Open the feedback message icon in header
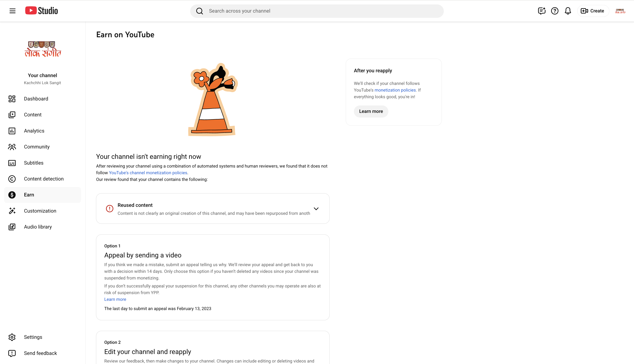This screenshot has height=364, width=634. click(541, 11)
